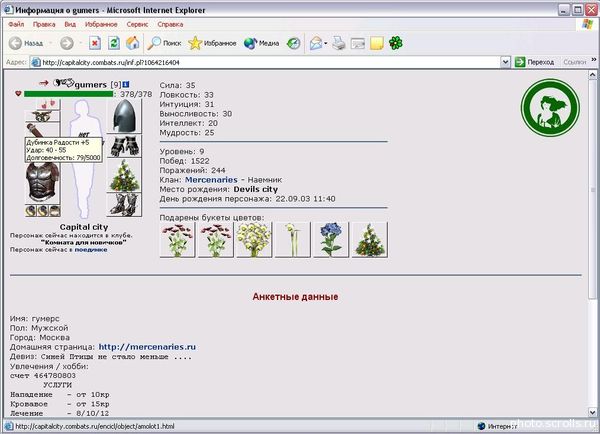Click the second ring slot
Screen dimensions: 600x434
coord(42,210)
